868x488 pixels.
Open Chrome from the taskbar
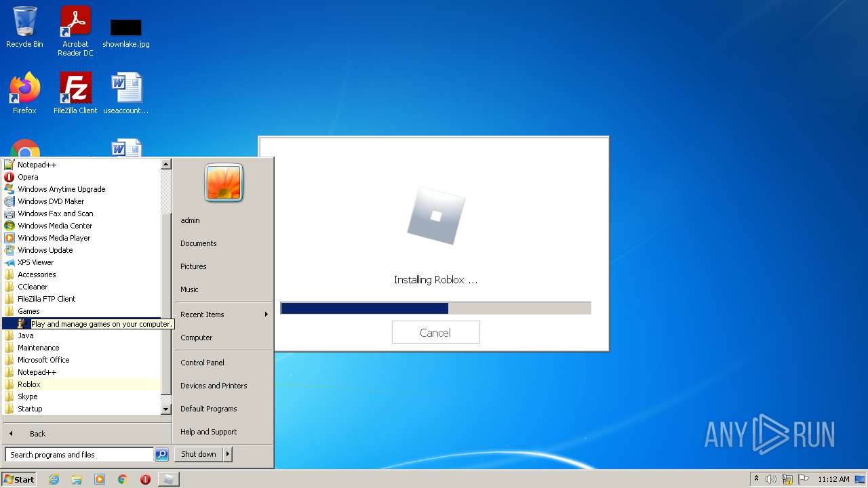click(x=123, y=479)
